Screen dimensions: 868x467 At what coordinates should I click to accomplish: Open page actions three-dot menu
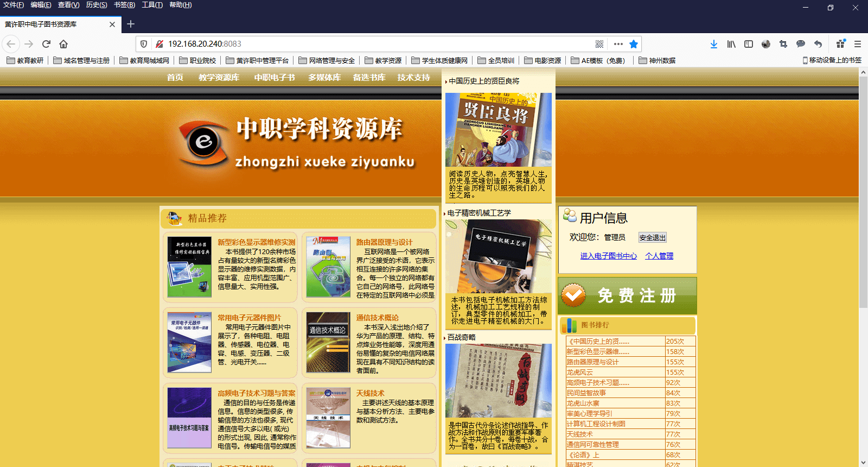(618, 44)
